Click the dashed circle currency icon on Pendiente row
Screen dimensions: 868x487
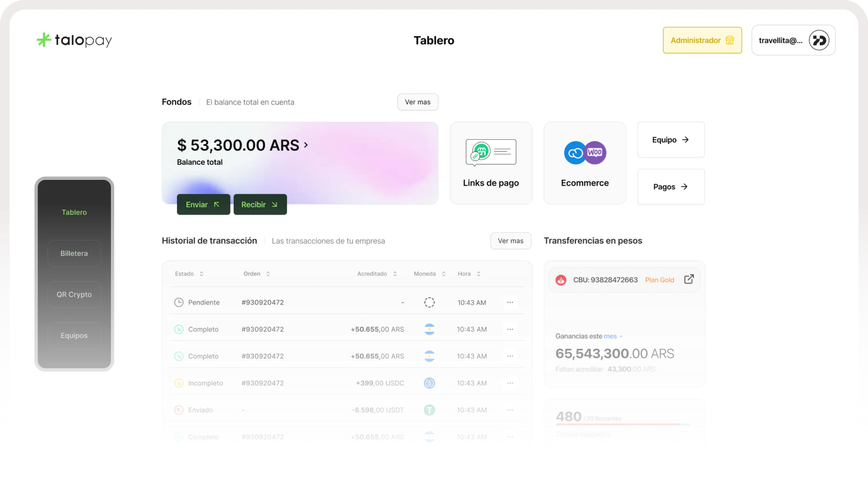click(x=429, y=302)
